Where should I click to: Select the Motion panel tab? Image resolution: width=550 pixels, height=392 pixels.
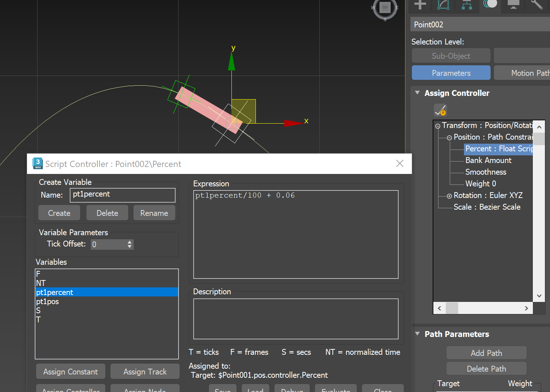[x=490, y=5]
